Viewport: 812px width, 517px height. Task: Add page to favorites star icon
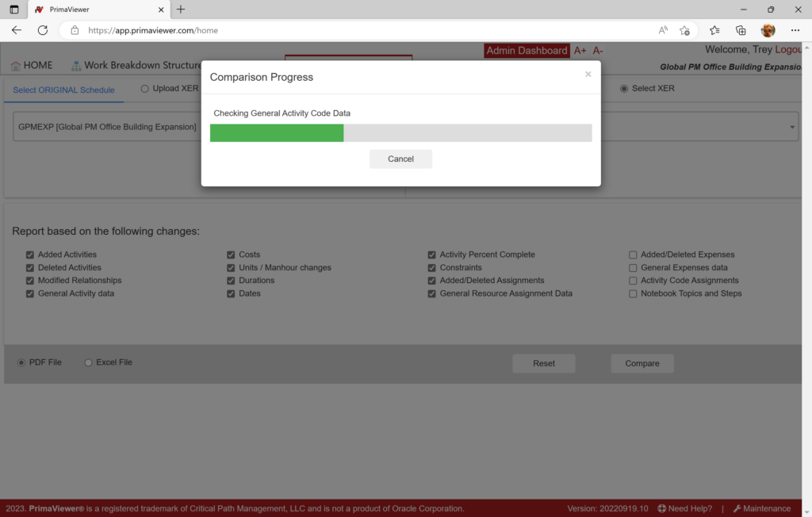(x=685, y=30)
